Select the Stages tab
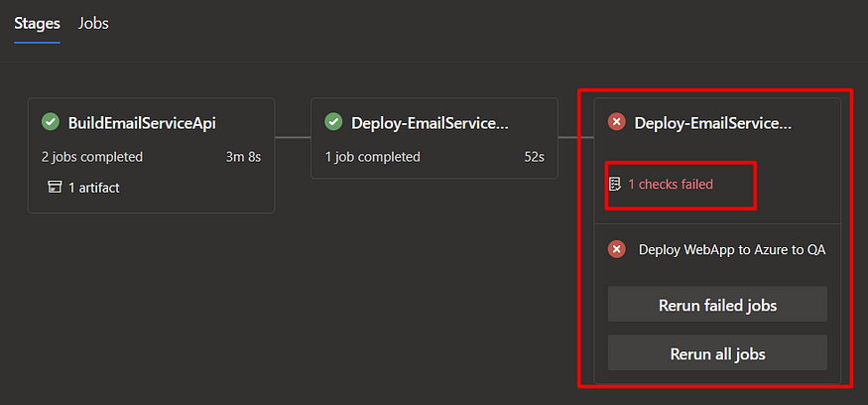 (x=37, y=23)
